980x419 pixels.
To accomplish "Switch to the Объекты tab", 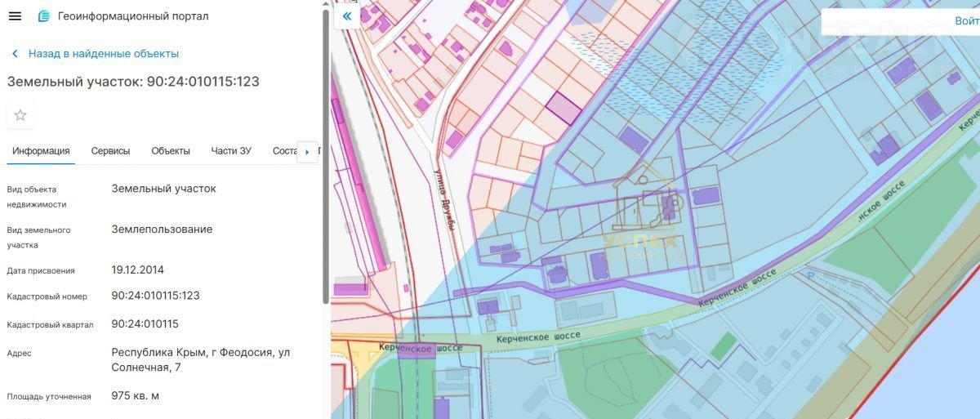I will tap(171, 151).
